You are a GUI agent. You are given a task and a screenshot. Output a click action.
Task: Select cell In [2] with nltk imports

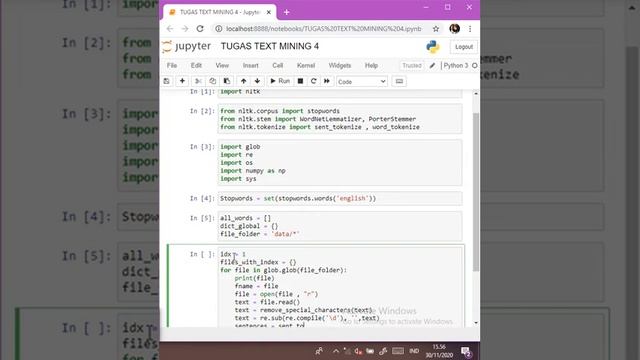340,119
